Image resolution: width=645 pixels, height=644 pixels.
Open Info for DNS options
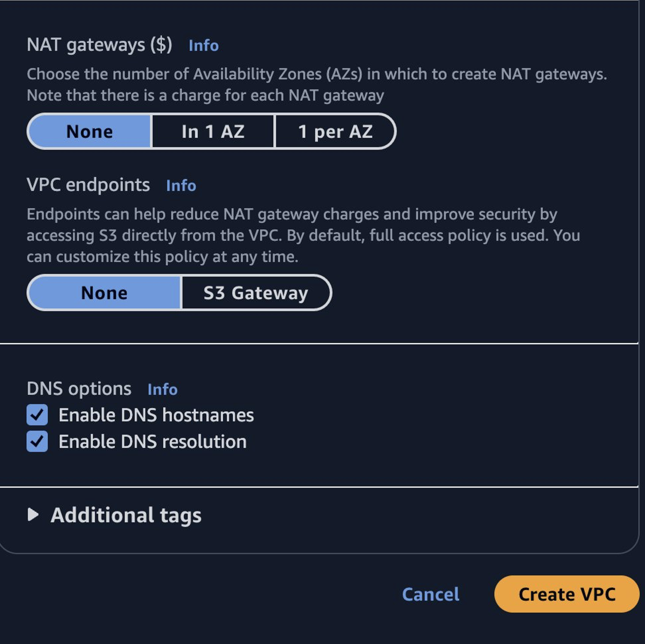click(163, 390)
